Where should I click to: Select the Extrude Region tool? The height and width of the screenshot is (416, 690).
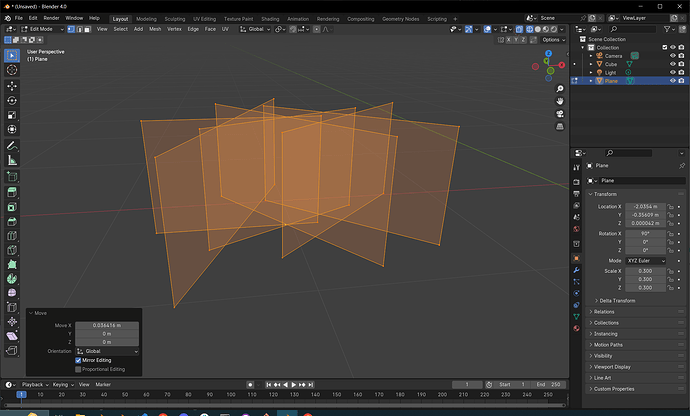click(x=12, y=192)
